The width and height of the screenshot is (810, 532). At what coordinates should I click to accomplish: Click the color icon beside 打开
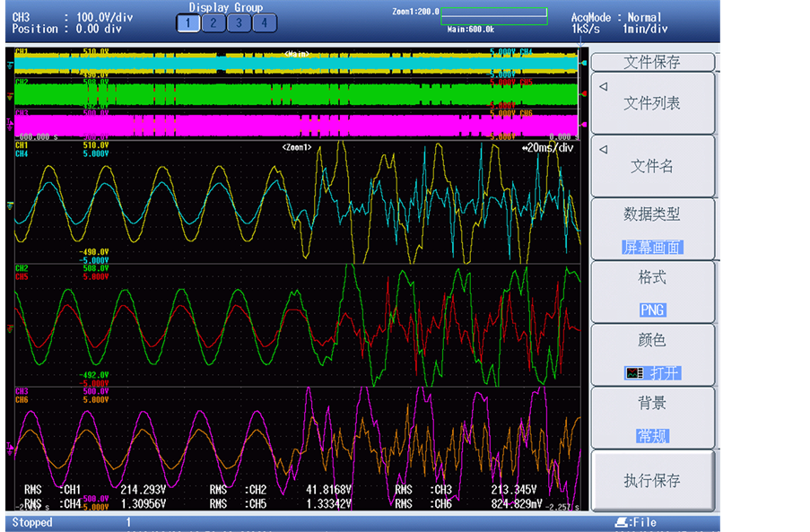(634, 372)
